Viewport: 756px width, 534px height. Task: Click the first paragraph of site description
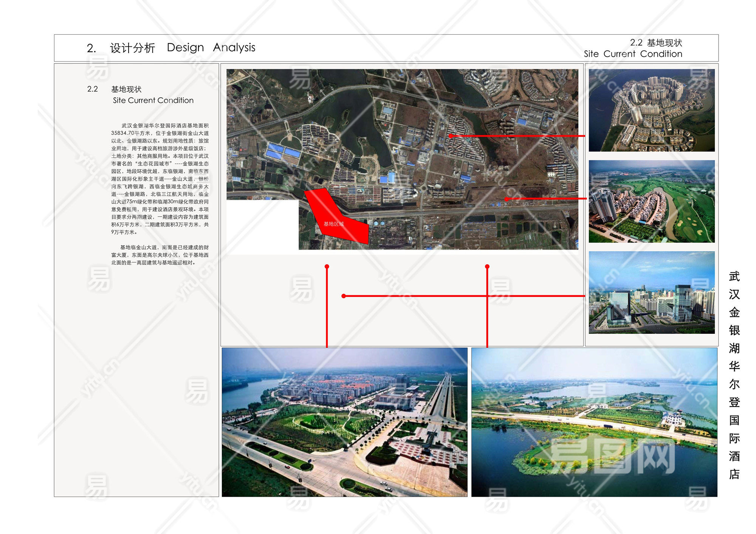[160, 179]
